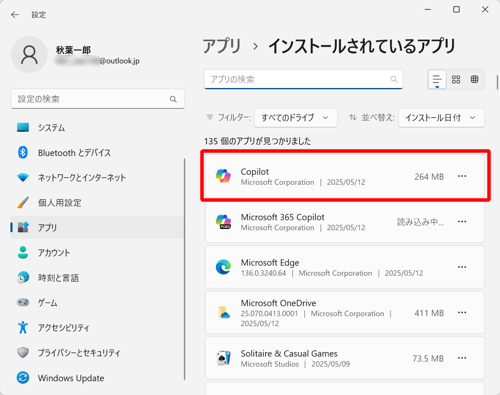Switch to grid view layout
The width and height of the screenshot is (500, 395).
click(x=456, y=79)
